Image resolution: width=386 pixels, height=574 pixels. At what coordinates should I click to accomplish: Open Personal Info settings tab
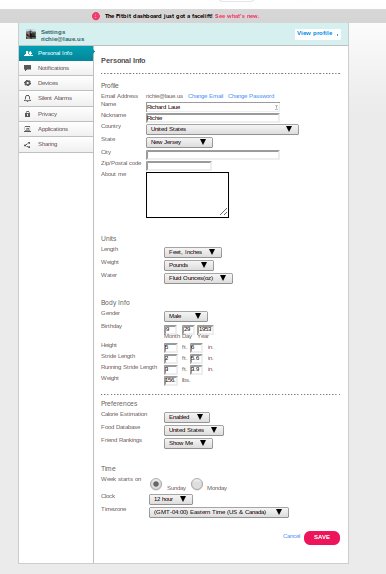click(56, 53)
